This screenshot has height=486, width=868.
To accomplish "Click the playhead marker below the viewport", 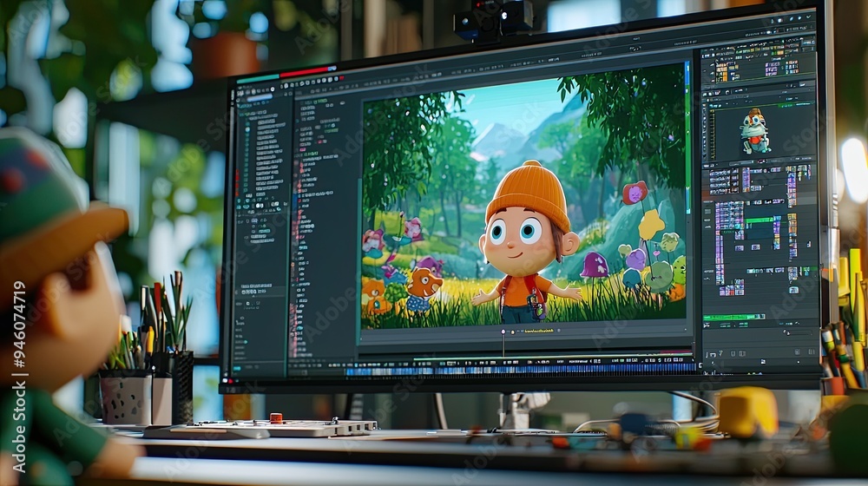I will point(503,332).
